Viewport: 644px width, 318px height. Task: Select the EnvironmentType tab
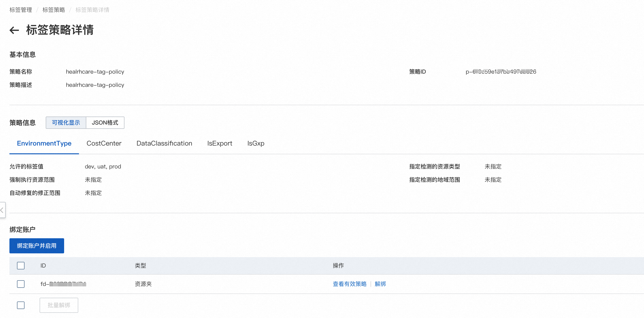tap(44, 143)
